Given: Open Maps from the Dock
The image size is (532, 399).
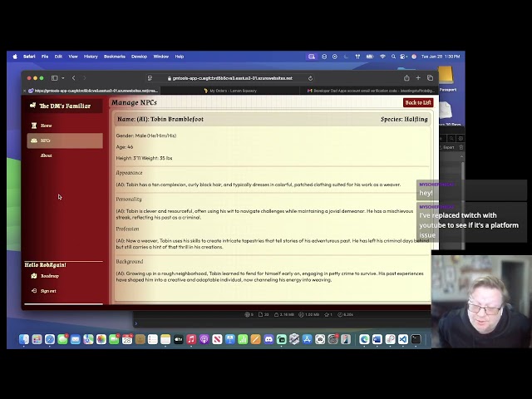Looking at the screenshot, I should coord(88,339).
